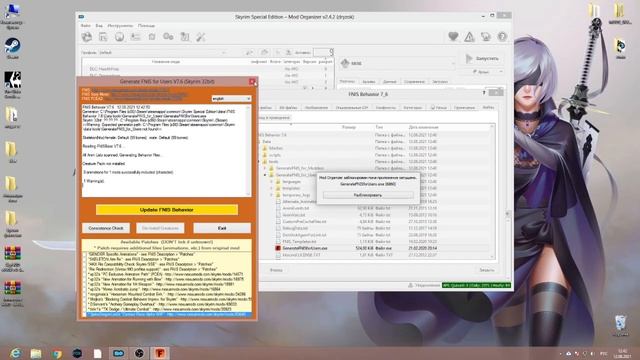Click the Update FNIS Behavior button
The height and width of the screenshot is (360, 640).
pos(167,210)
